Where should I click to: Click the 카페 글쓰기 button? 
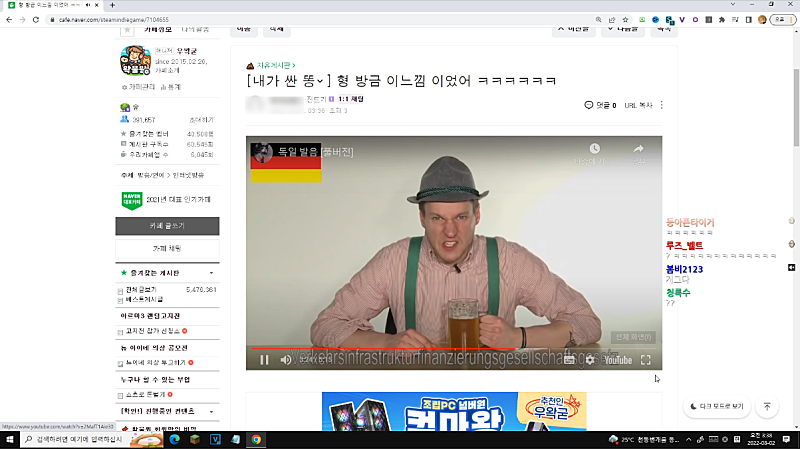pyautogui.click(x=167, y=226)
